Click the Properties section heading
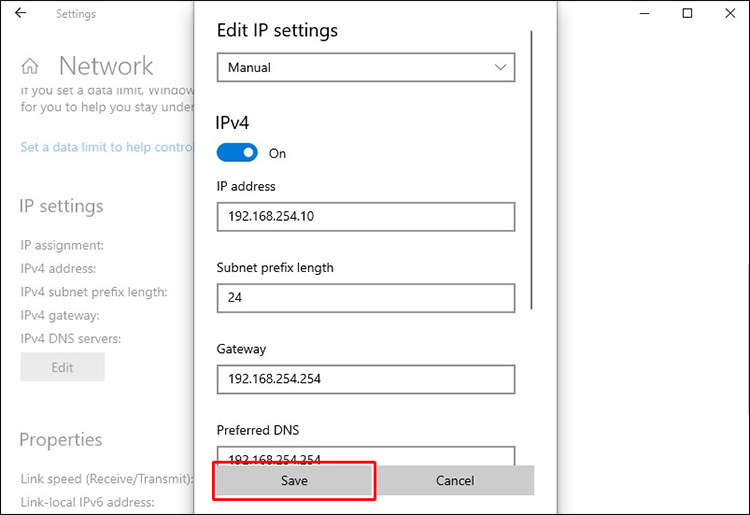 pyautogui.click(x=60, y=440)
